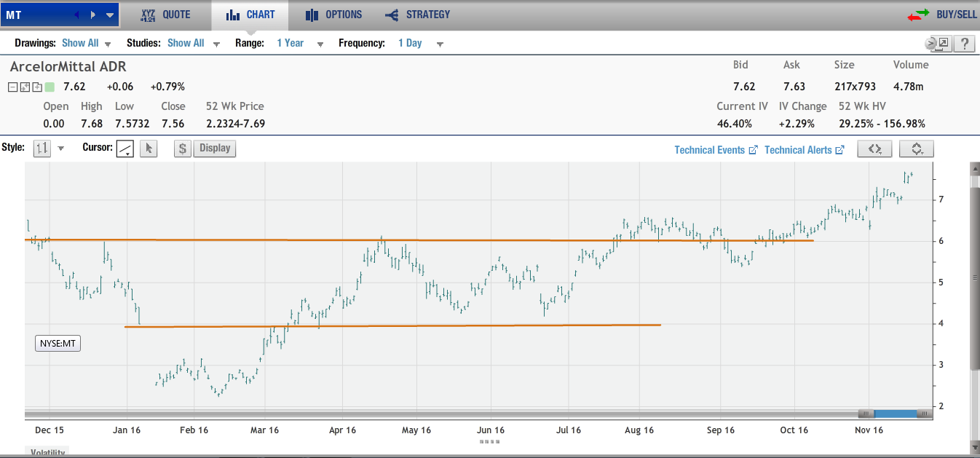Click the Open value 0.00
Screen dimensions: 980x458
point(54,124)
